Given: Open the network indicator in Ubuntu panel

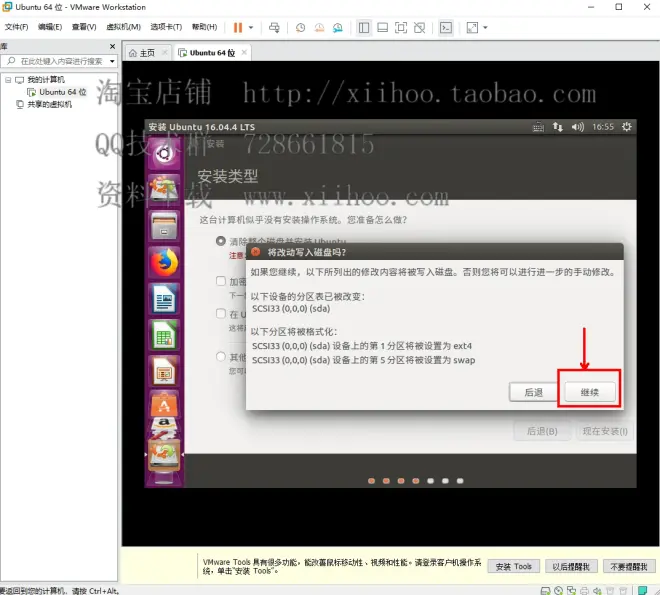Looking at the screenshot, I should (x=558, y=127).
